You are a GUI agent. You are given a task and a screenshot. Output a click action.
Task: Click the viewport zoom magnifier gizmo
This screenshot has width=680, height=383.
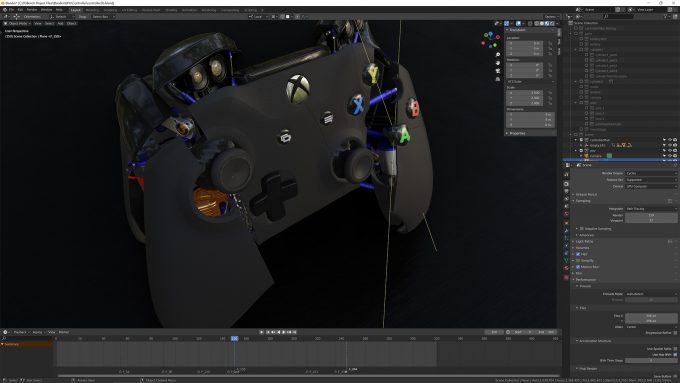[x=498, y=55]
